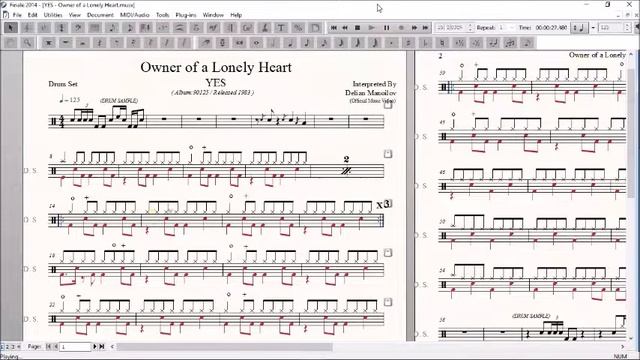Select the Simple Entry tool
Viewport: 640px width, 360px height.
[112, 28]
